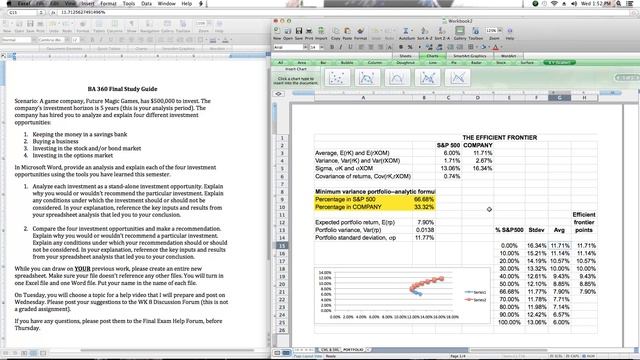Viewport: 640px width, 360px height.
Task: Insert straight marked scatter chart thumbnail
Action: point(427,78)
